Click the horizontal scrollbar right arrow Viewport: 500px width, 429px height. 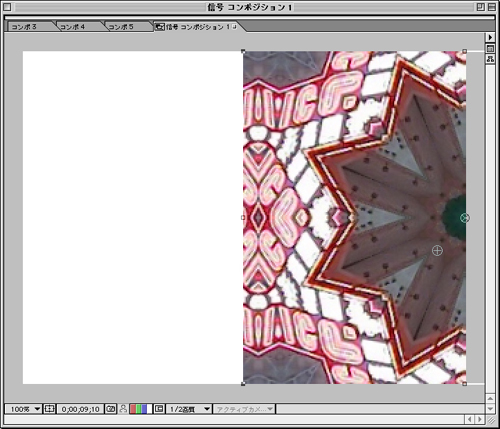[479, 419]
